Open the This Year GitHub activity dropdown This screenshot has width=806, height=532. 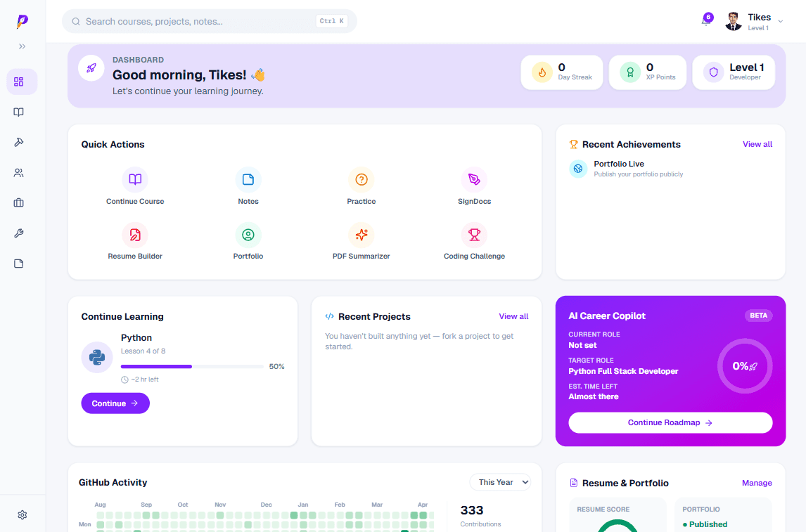500,482
